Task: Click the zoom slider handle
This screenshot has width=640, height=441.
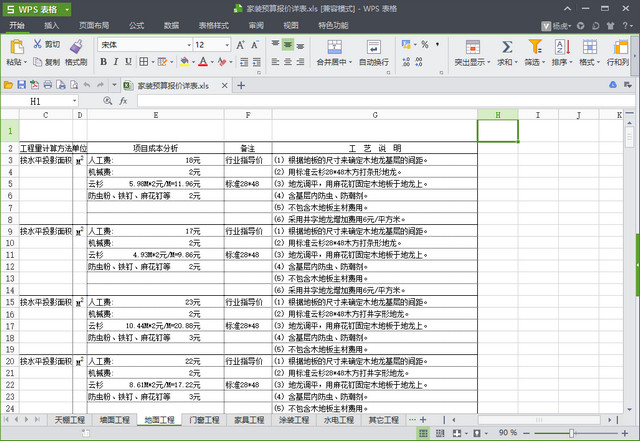Action: (x=571, y=433)
